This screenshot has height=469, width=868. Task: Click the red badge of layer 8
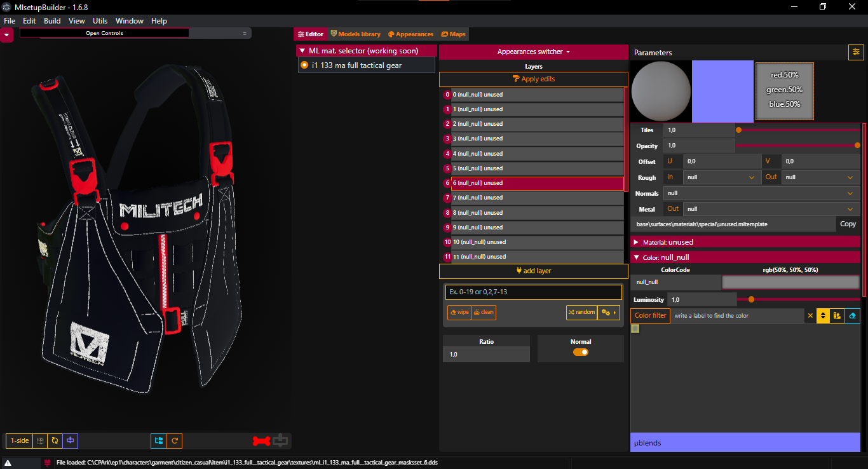(x=447, y=213)
